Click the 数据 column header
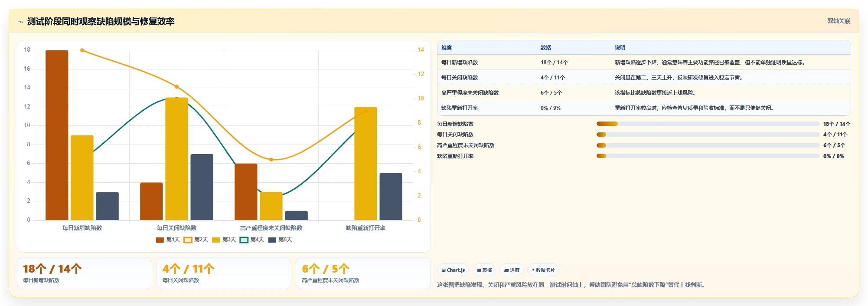868x306 pixels. (x=545, y=48)
